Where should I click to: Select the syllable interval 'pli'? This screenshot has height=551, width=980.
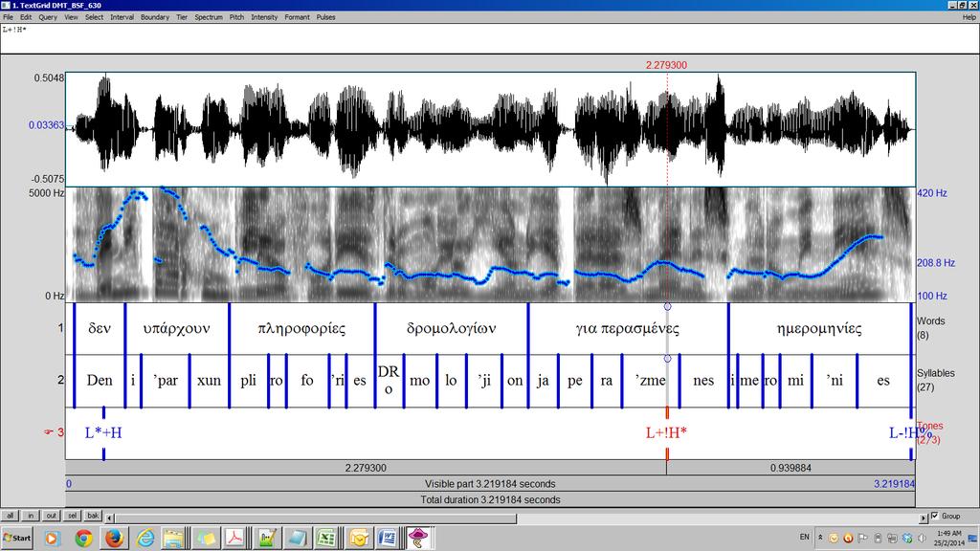click(x=249, y=381)
